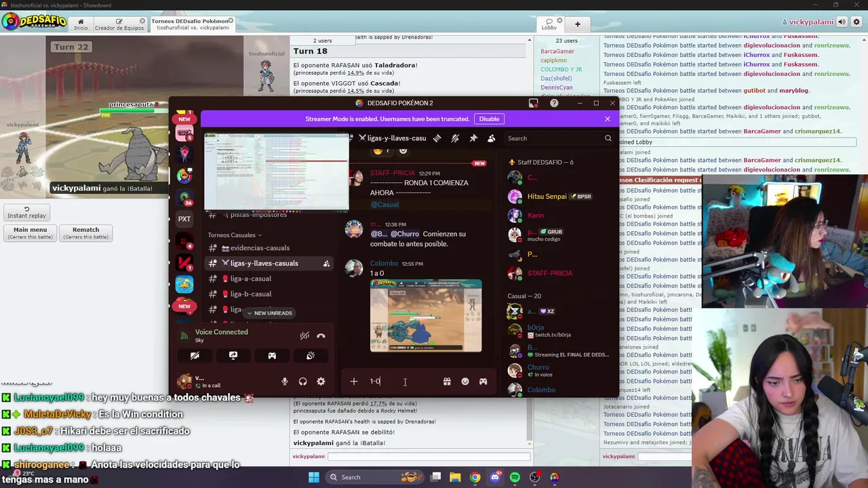Toggle notification settings bell in channel header
This screenshot has height=488, width=868.
click(x=455, y=138)
